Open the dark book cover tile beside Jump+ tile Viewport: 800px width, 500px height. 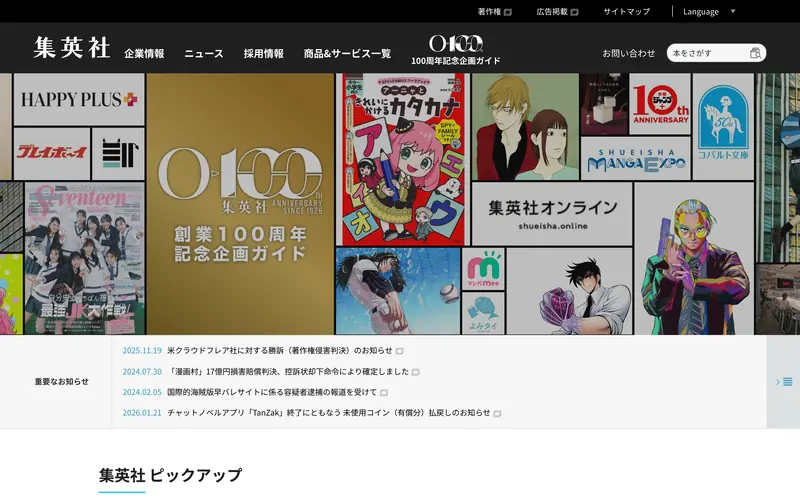pyautogui.click(x=604, y=104)
